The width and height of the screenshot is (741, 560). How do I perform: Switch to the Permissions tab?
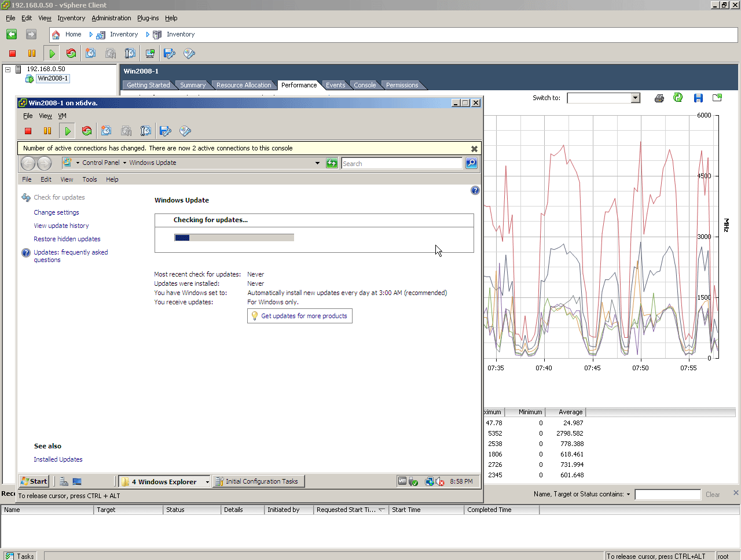pos(402,85)
